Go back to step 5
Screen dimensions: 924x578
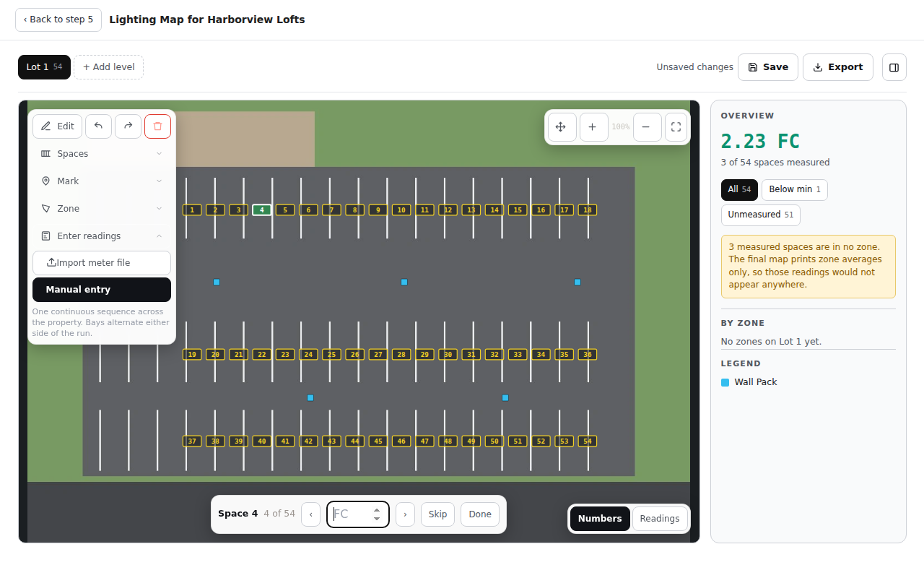[x=58, y=20]
